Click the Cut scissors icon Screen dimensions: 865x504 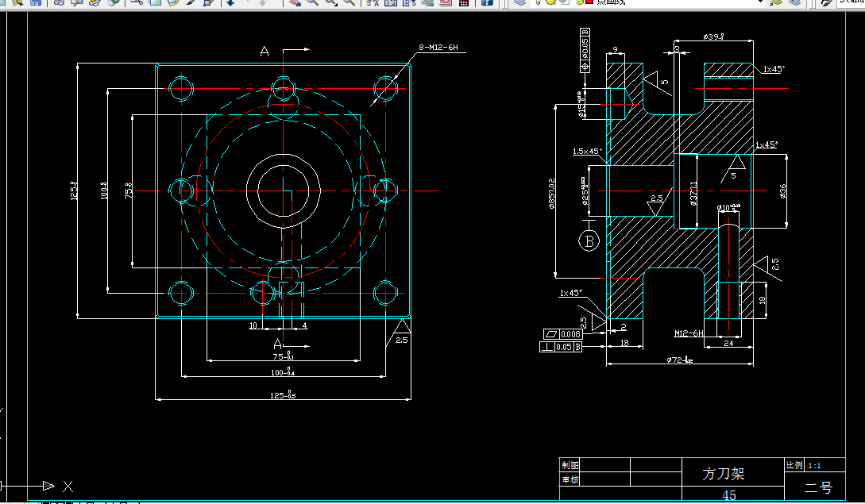tap(137, 2)
